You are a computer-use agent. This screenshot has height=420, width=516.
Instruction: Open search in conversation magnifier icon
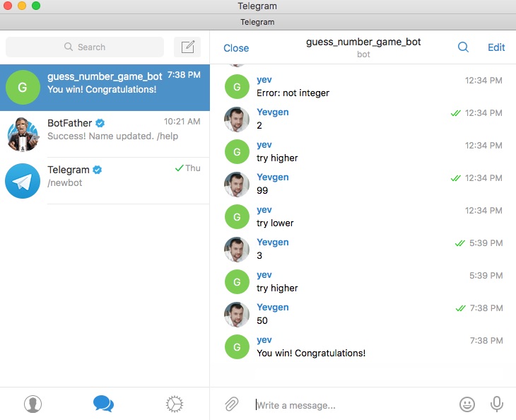click(x=463, y=47)
